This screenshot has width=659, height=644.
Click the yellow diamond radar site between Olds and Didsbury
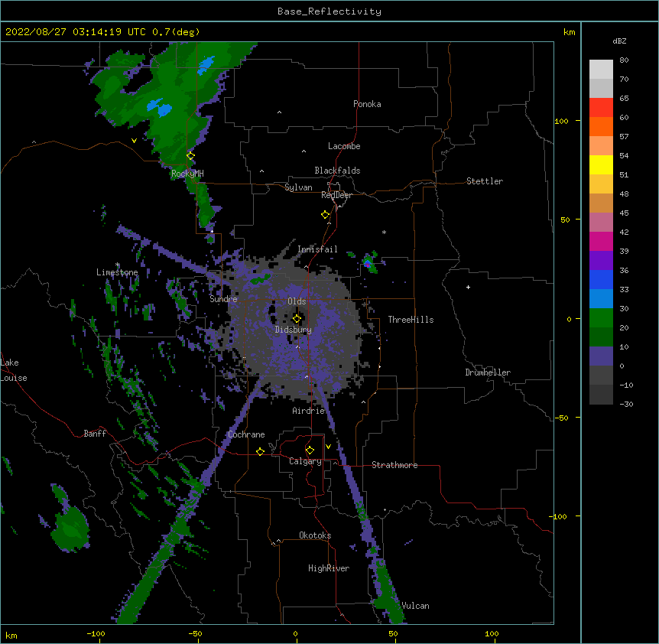(x=297, y=319)
